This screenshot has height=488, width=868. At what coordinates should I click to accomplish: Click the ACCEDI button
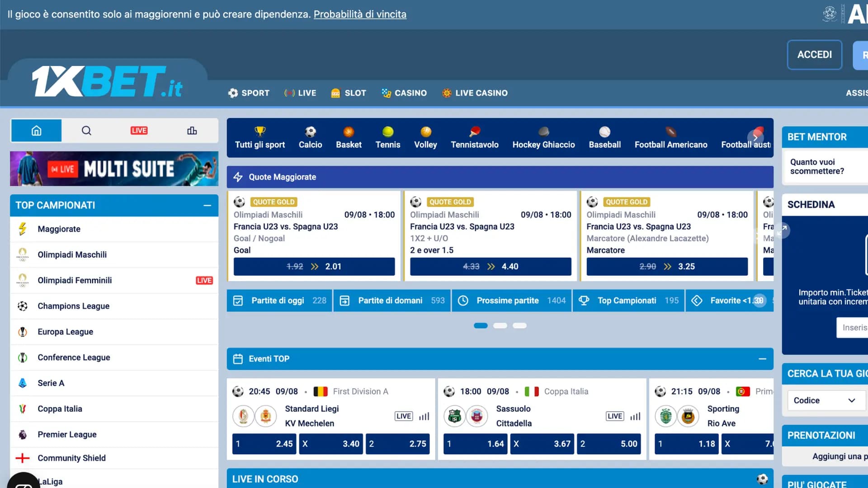coord(814,55)
